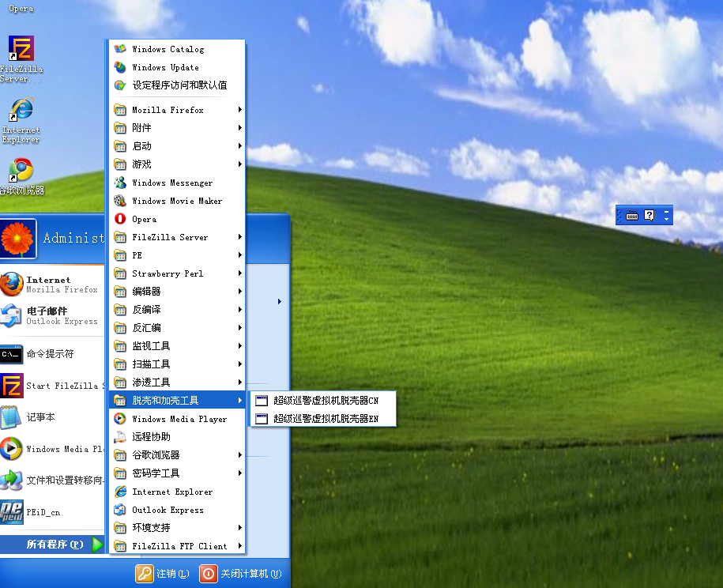
Task: Launch Internet Explorer from programs menu
Action: [177, 492]
